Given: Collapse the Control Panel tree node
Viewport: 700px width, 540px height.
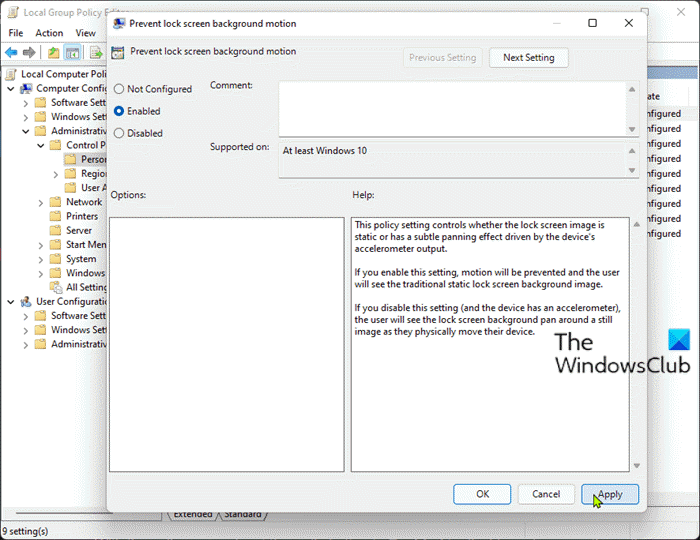Looking at the screenshot, I should click(40, 145).
